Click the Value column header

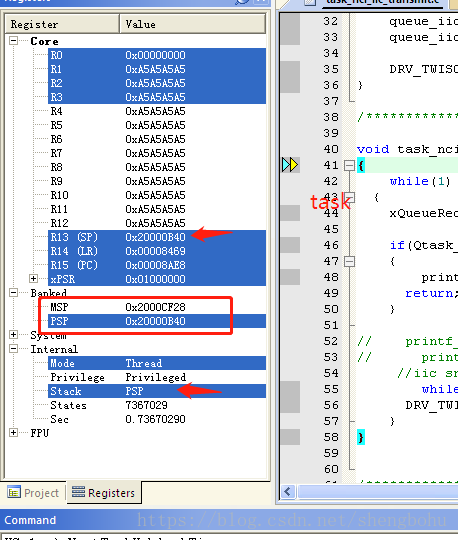pyautogui.click(x=192, y=24)
